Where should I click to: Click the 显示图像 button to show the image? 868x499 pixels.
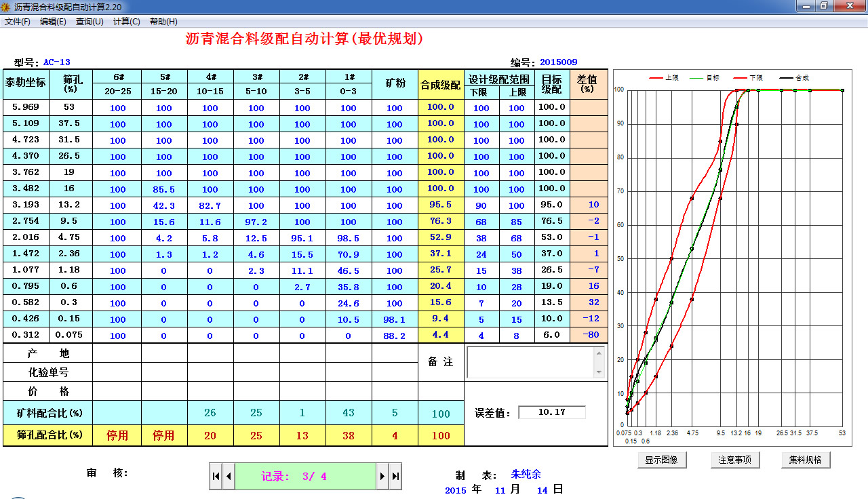662,460
